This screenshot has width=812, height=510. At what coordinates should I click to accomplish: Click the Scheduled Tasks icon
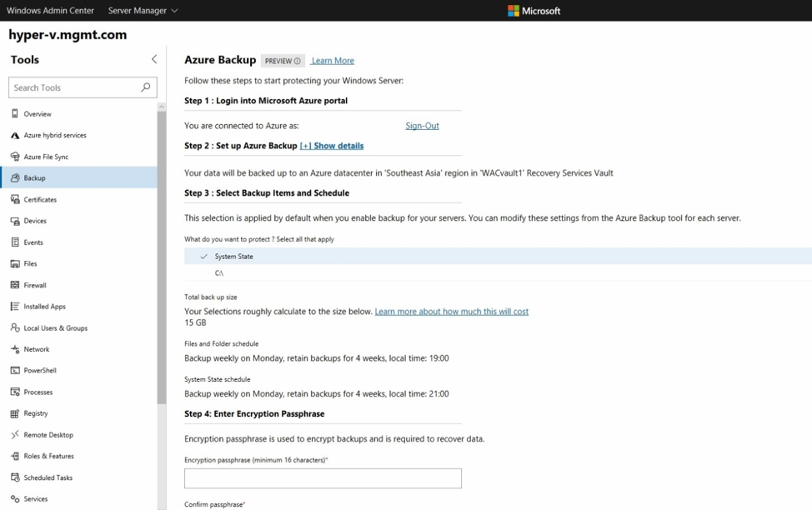point(15,477)
